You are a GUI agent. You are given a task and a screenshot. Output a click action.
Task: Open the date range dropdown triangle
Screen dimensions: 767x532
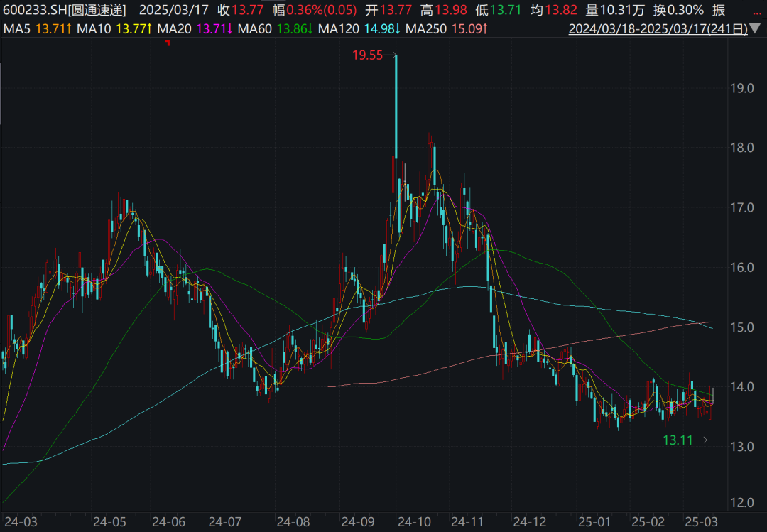pyautogui.click(x=755, y=28)
